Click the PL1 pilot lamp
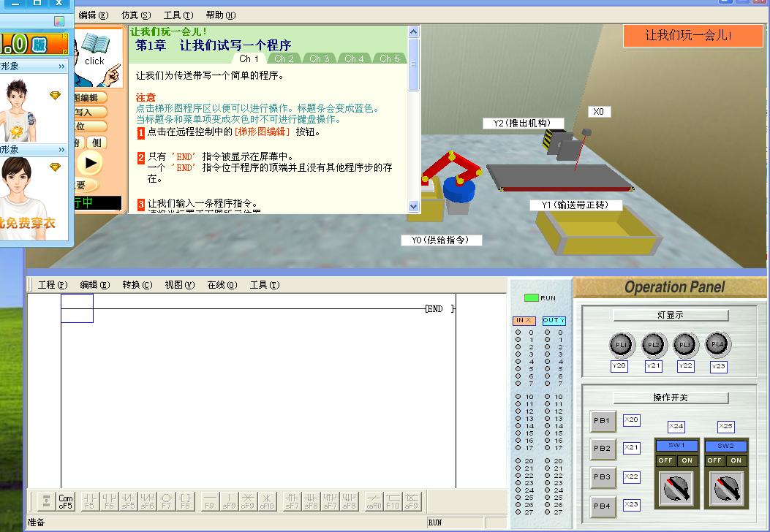Screen dimensions: 770x532 (x=619, y=345)
